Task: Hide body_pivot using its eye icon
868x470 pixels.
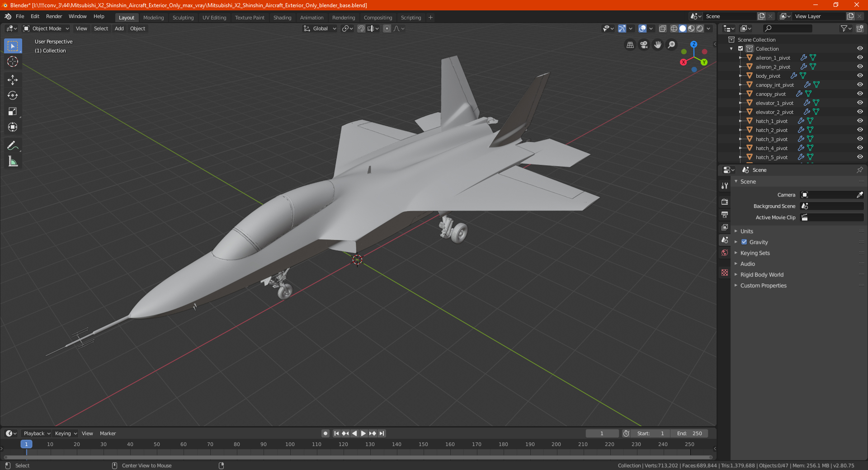Action: [860, 75]
